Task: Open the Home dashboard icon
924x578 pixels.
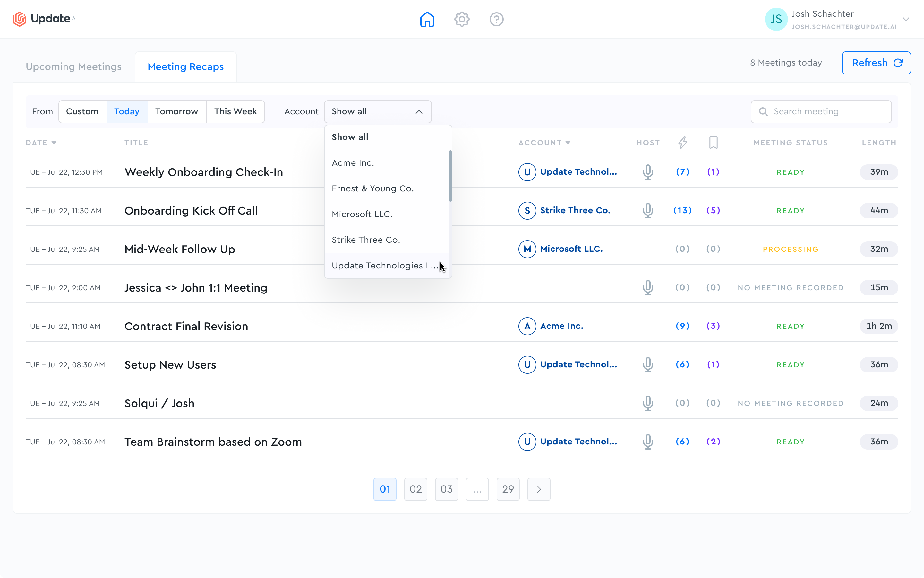Action: coord(427,19)
